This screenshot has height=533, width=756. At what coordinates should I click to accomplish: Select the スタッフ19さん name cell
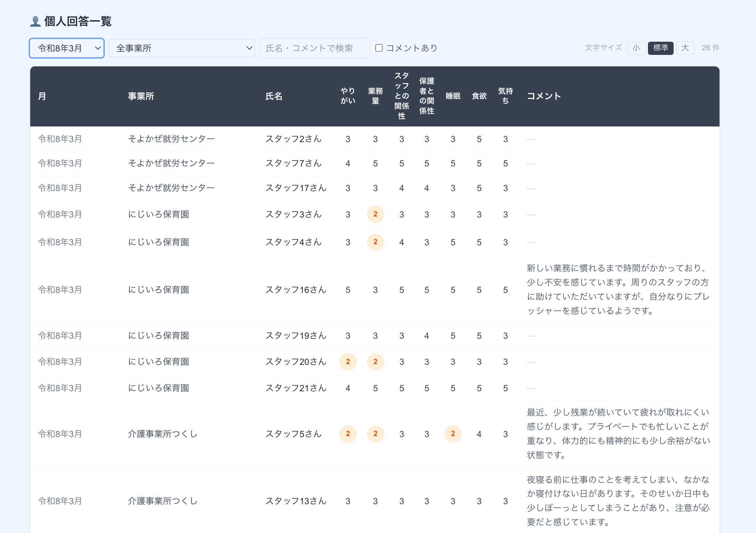(296, 336)
